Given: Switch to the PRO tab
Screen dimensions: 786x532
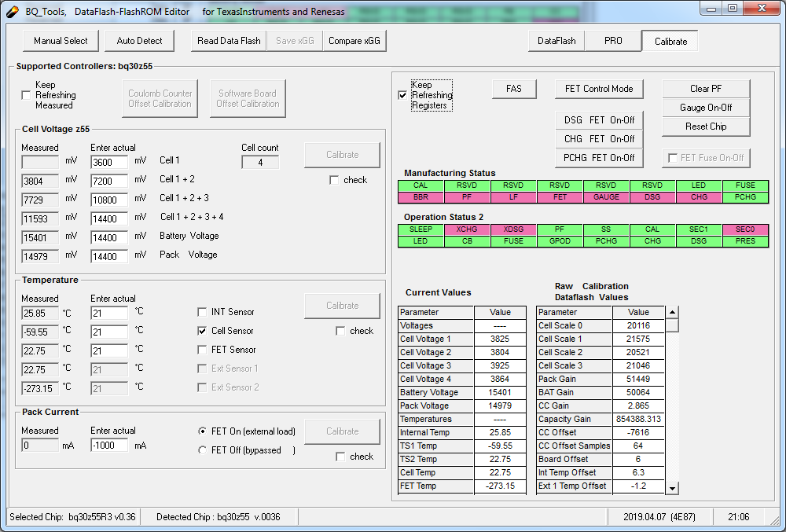Looking at the screenshot, I should (613, 41).
